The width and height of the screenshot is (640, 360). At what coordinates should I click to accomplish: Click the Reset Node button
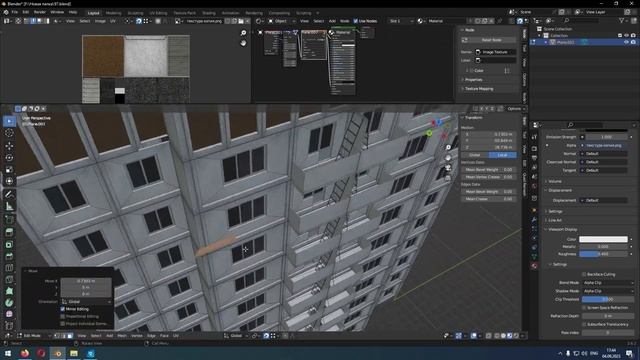coord(489,40)
